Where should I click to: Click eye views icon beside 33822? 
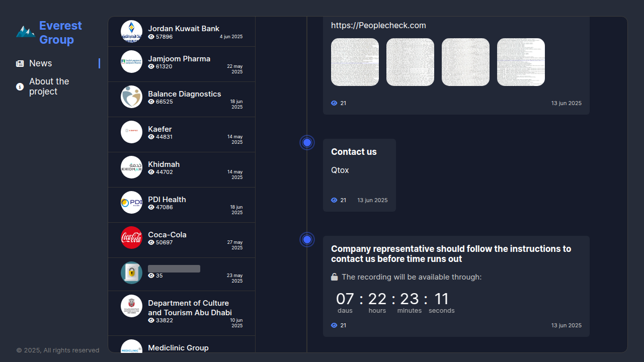[x=151, y=320]
